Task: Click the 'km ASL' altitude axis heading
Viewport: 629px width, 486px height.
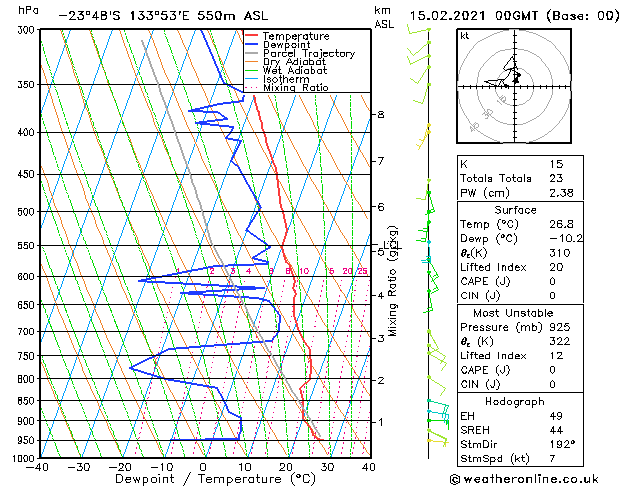Action: pos(384,18)
